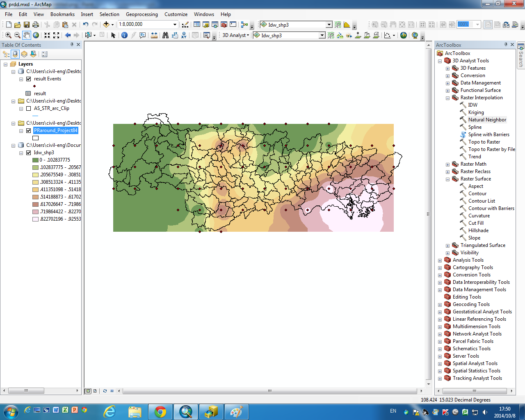Click the Add Data button
The width and height of the screenshot is (525, 420).
pos(106,25)
